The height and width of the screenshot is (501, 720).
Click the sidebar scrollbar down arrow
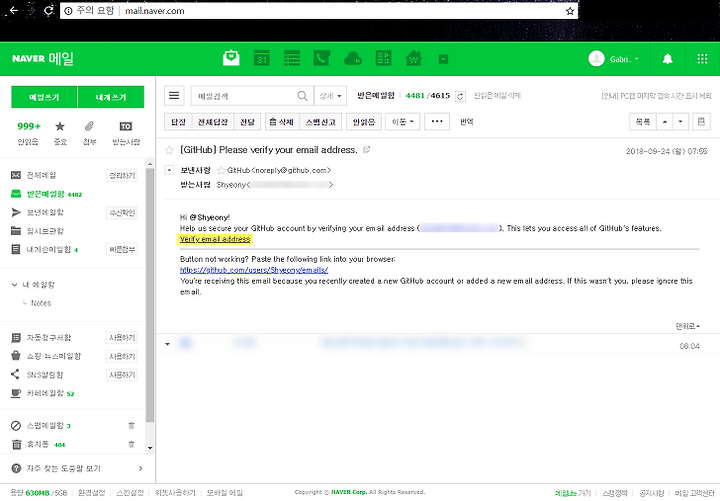(x=150, y=448)
